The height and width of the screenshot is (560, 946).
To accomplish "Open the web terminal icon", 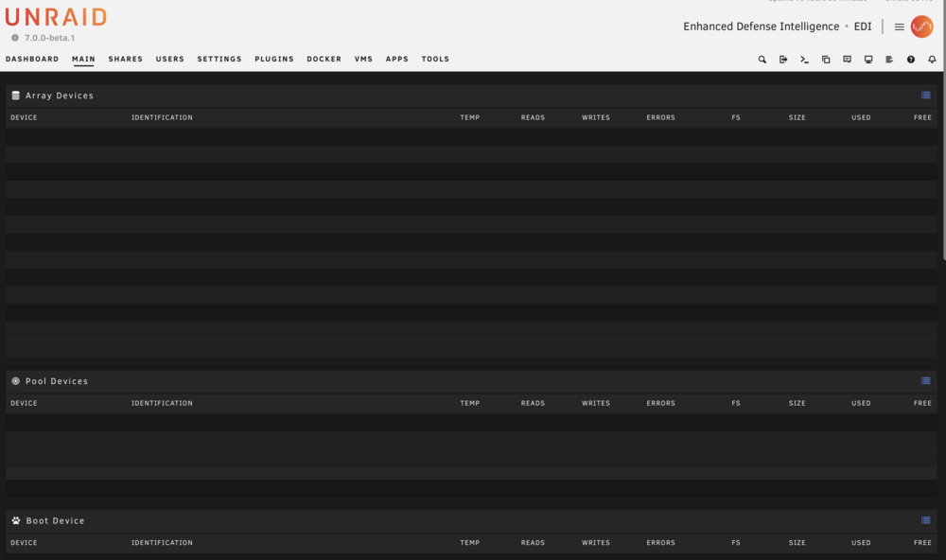I will click(804, 60).
